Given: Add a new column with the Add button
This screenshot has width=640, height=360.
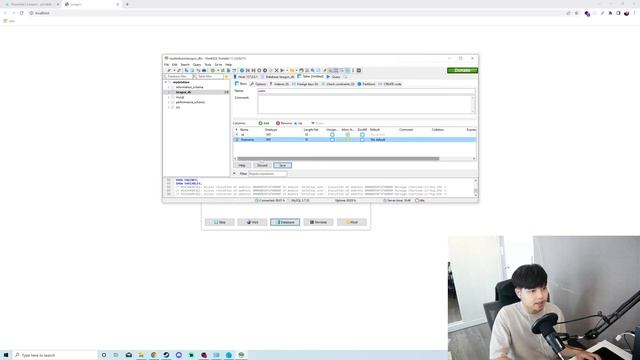Looking at the screenshot, I should click(264, 123).
